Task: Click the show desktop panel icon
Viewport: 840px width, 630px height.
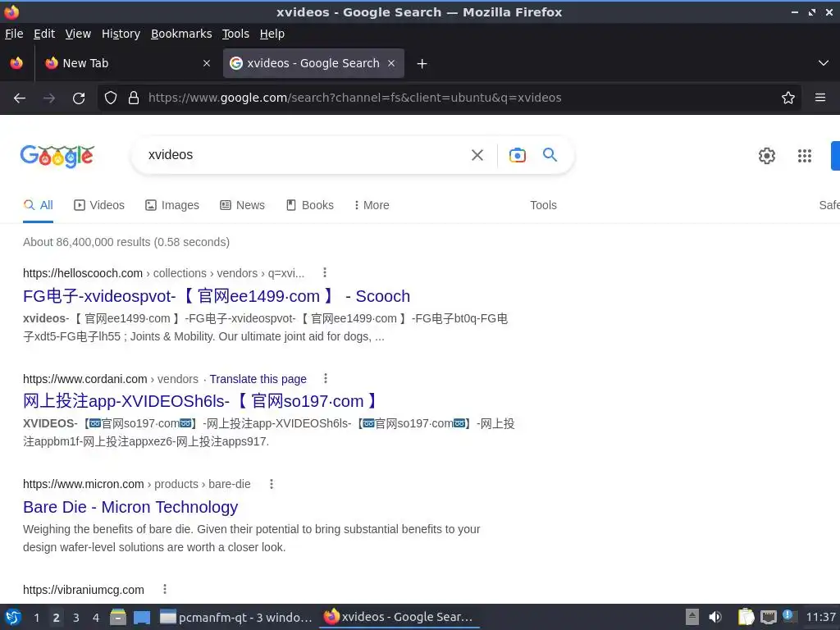Action: tap(142, 618)
